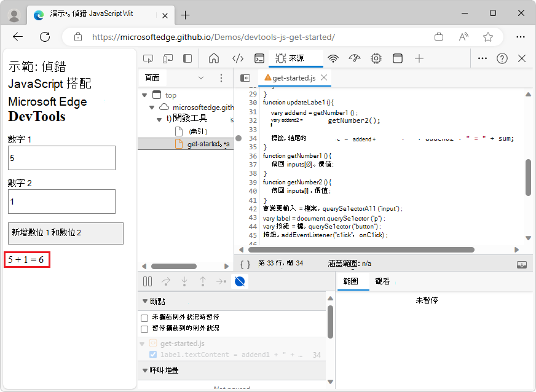Open the Network panel wifi icon

point(333,58)
